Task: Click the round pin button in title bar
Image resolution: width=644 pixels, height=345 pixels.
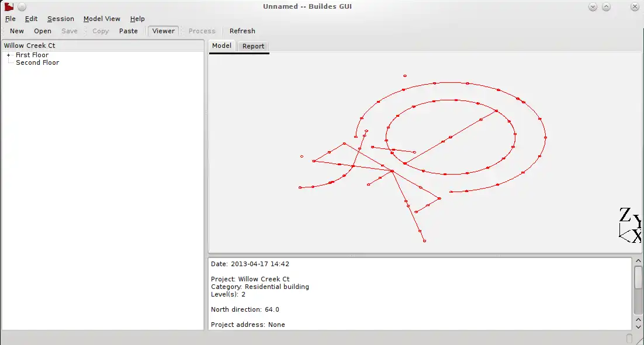Action: pos(22,6)
